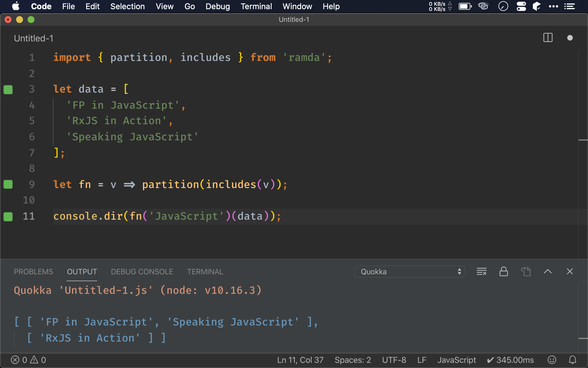Click the 'ramda' string on line 1

point(304,57)
